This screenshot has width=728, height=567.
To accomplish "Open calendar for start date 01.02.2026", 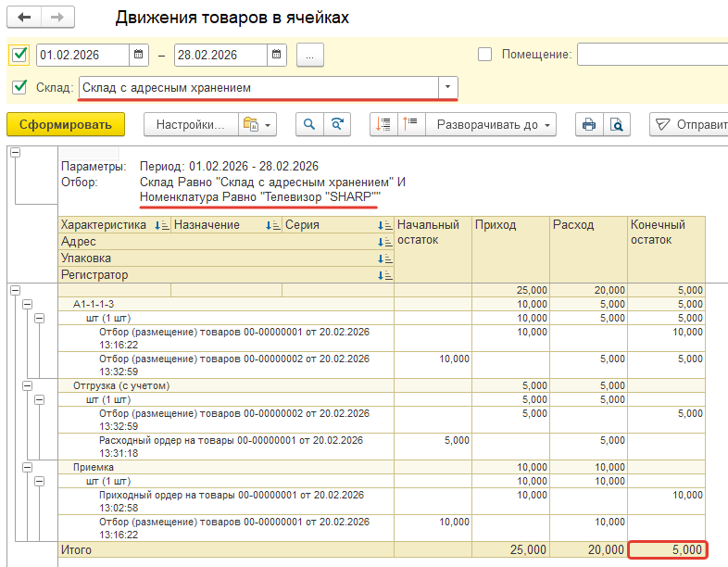I will 139,55.
